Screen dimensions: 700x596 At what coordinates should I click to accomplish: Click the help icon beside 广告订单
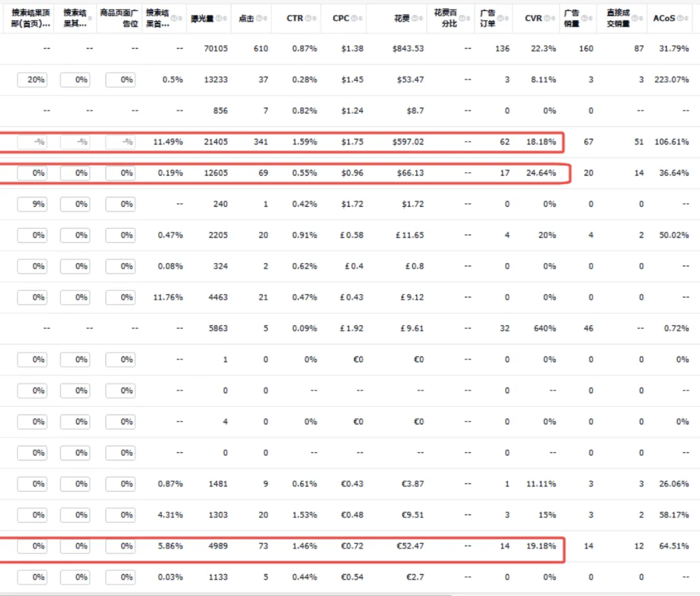[x=500, y=18]
